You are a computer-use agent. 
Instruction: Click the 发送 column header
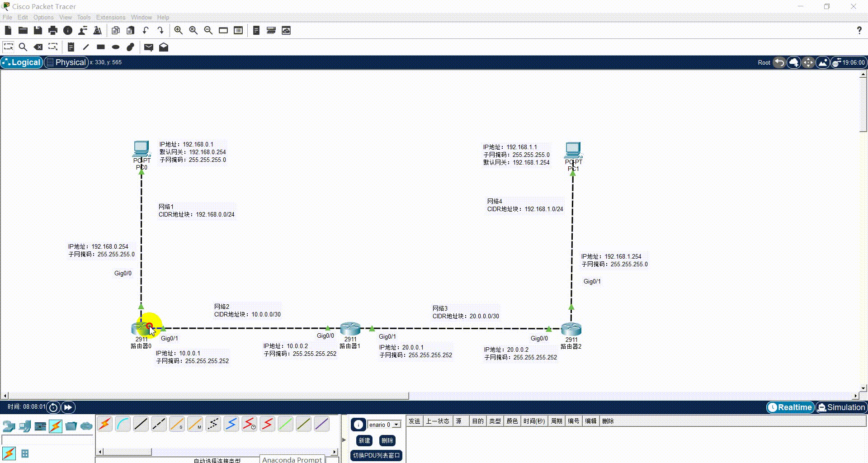pyautogui.click(x=415, y=421)
